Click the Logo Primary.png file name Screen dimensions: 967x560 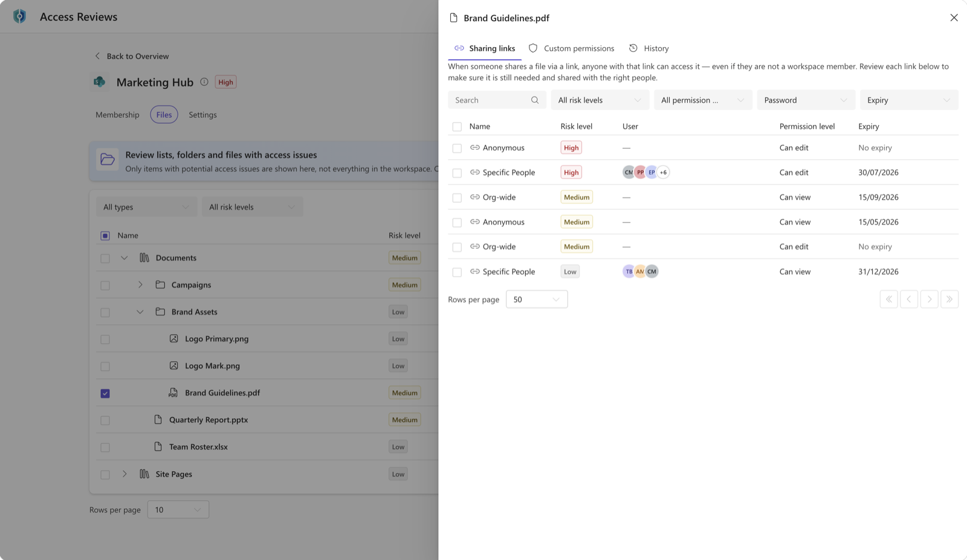click(x=216, y=339)
